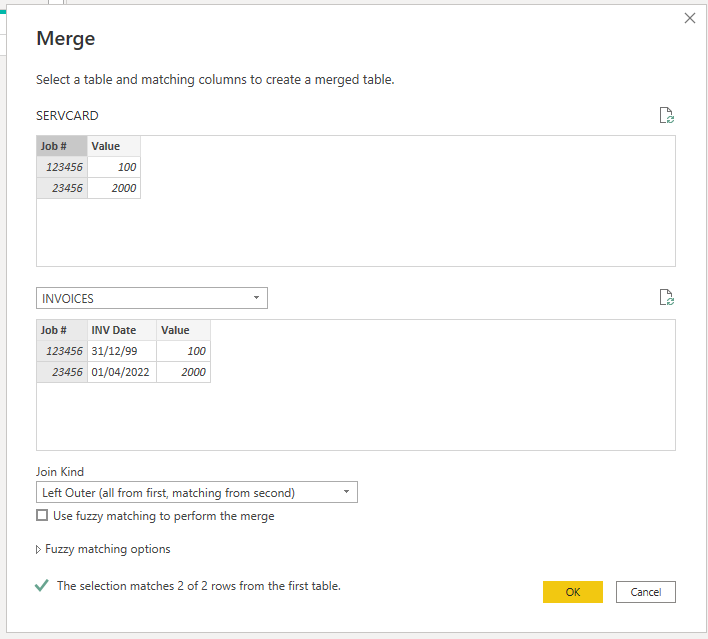Confirm the merge with OK

(573, 592)
